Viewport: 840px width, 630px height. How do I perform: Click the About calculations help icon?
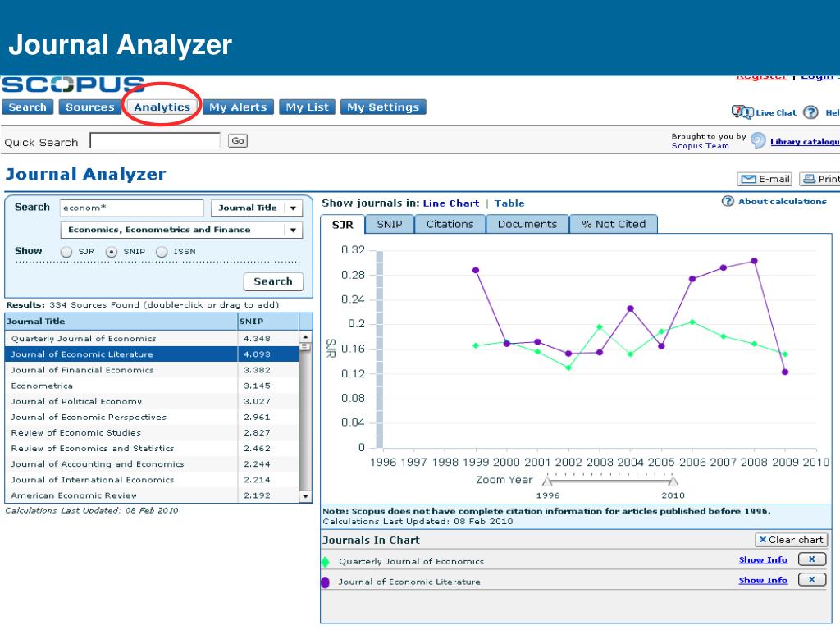pos(728,202)
